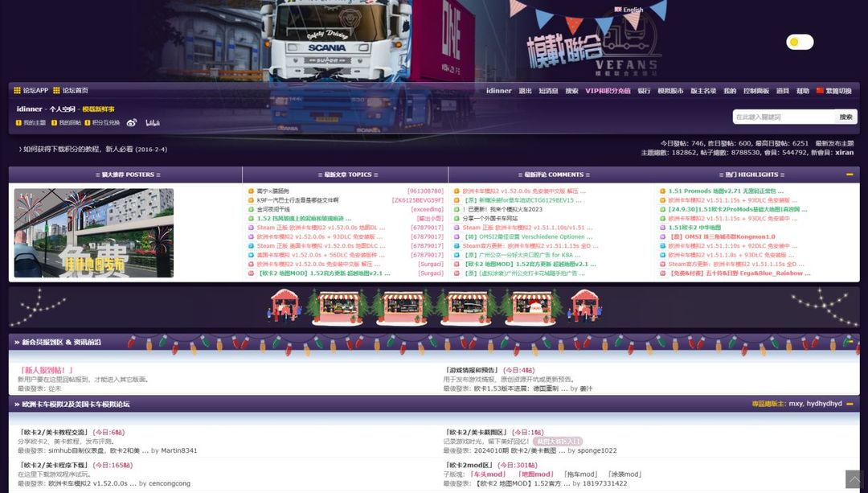Open the Weibo icon link
The width and height of the screenshot is (868, 493).
pos(131,122)
